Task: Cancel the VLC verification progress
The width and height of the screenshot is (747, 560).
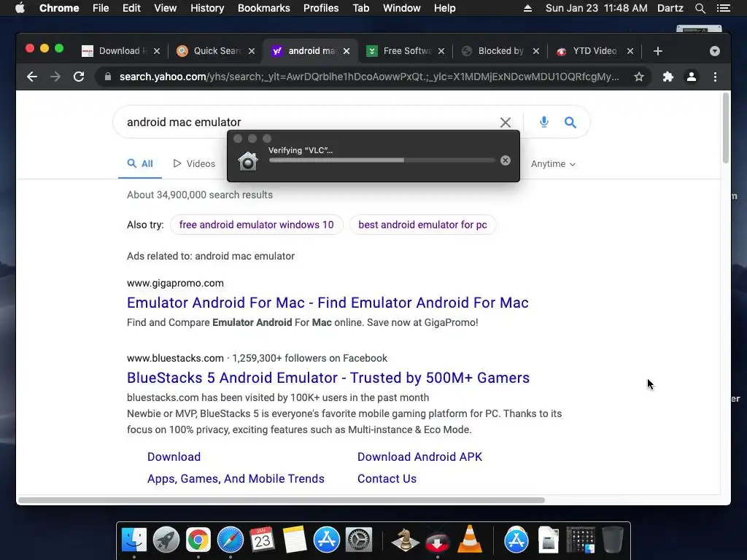Action: click(x=505, y=160)
